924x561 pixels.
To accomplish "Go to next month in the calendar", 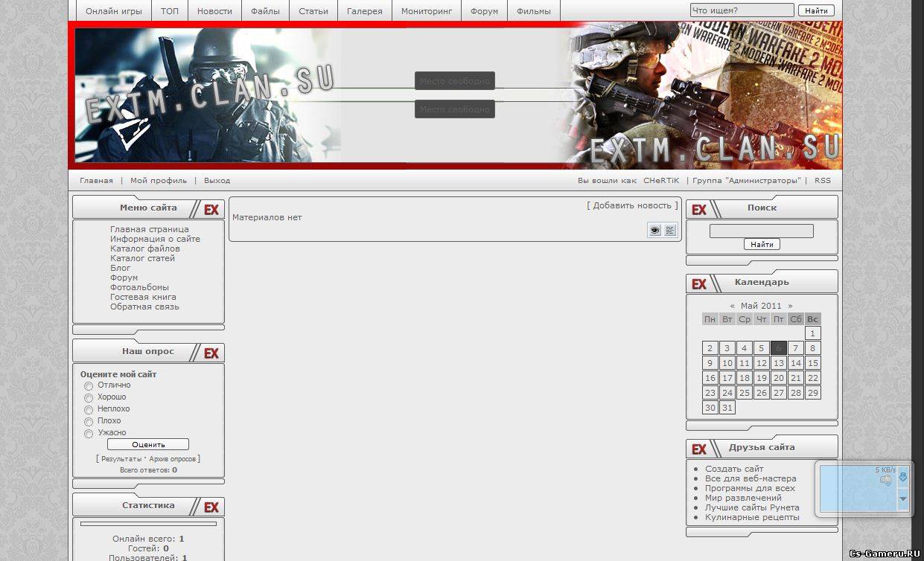I will point(790,306).
